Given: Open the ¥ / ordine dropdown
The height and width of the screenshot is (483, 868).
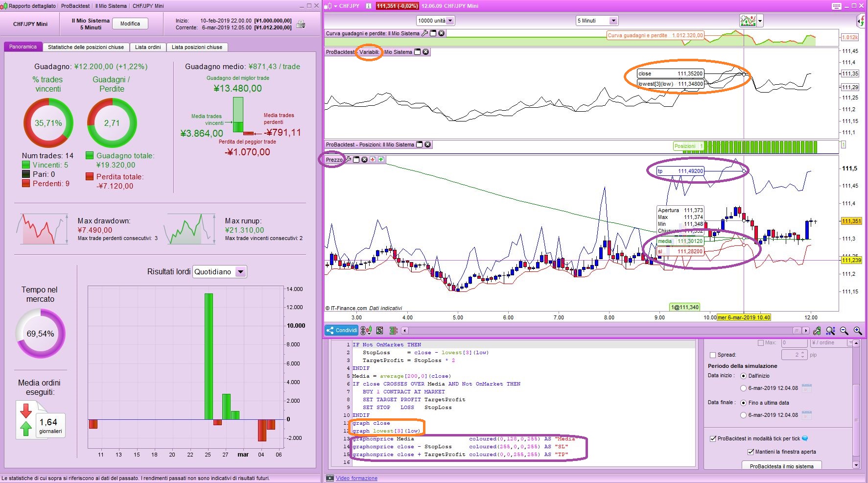Looking at the screenshot, I should (x=831, y=343).
